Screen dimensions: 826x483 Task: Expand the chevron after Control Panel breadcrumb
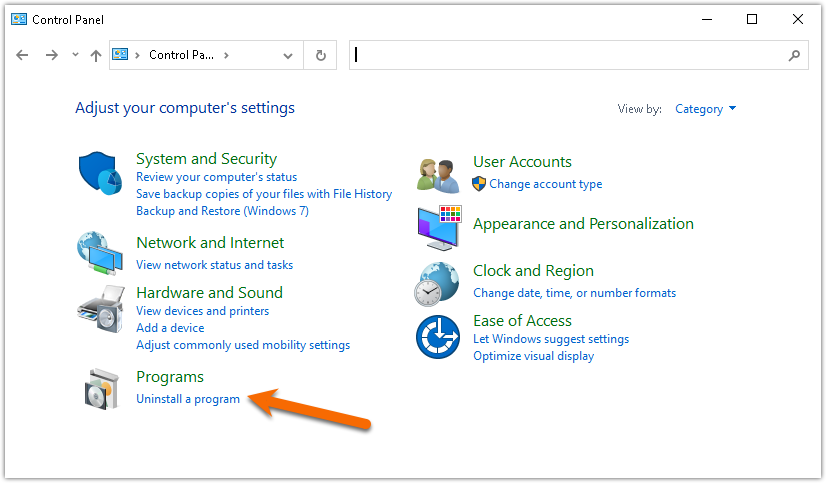click(227, 55)
